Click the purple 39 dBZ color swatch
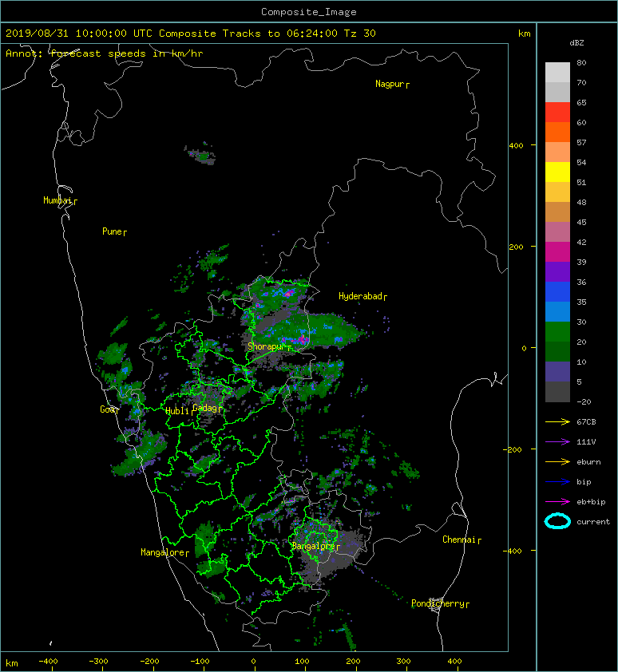Image resolution: width=618 pixels, height=672 pixels. 557,271
